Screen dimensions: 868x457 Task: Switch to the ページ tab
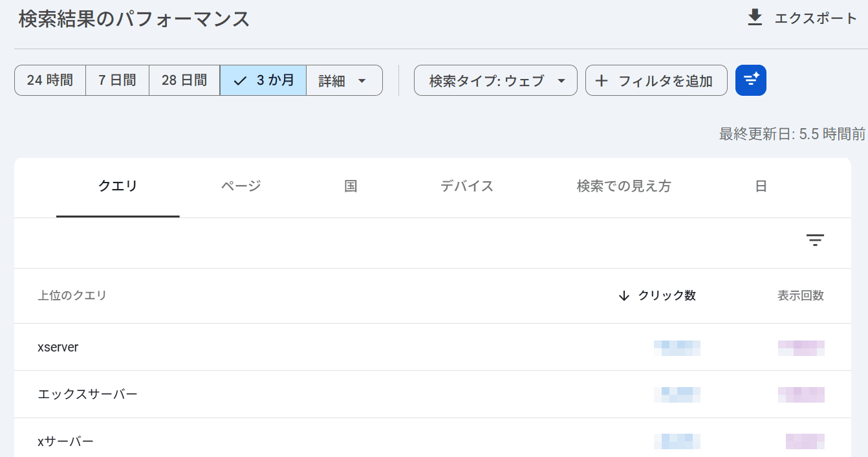[239, 186]
